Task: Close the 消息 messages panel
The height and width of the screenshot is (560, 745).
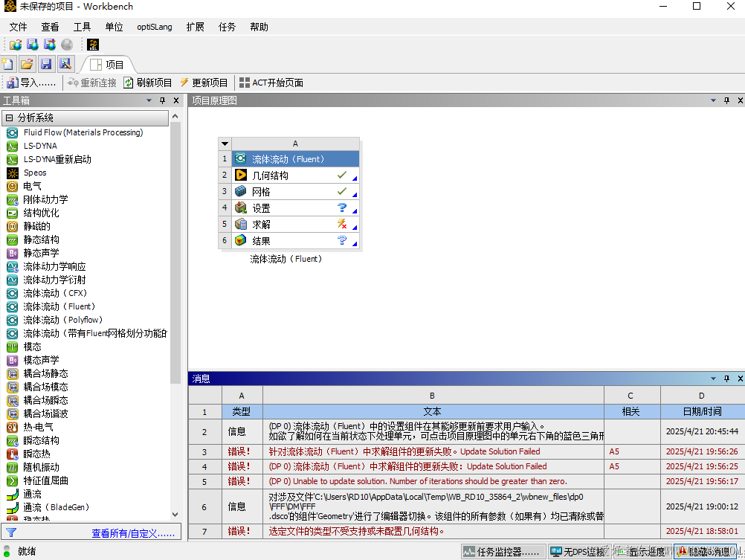Action: click(x=741, y=379)
